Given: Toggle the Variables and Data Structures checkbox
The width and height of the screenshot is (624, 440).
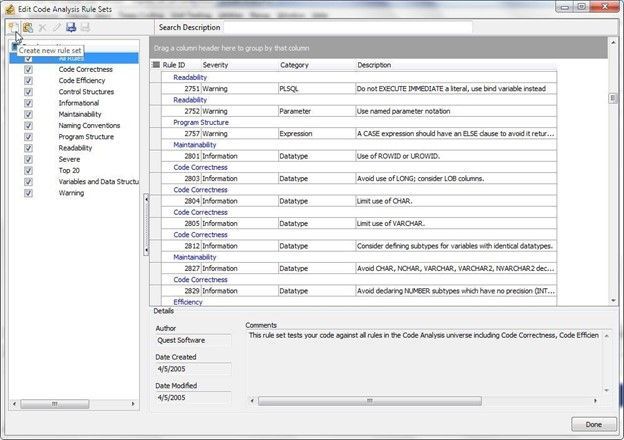Looking at the screenshot, I should click(28, 182).
